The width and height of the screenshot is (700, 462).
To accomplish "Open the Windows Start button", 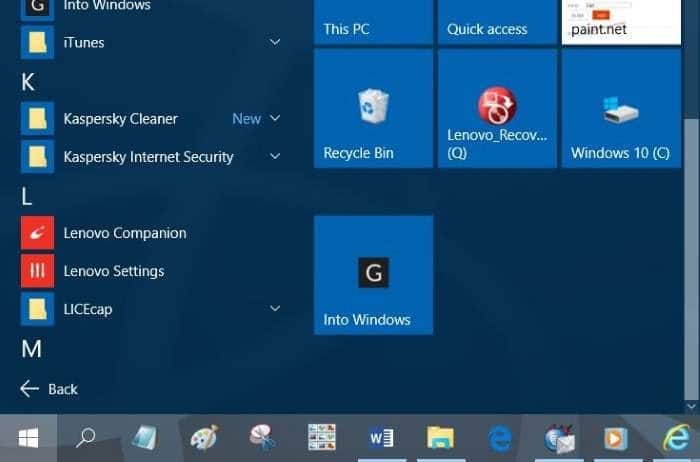I will 28,438.
